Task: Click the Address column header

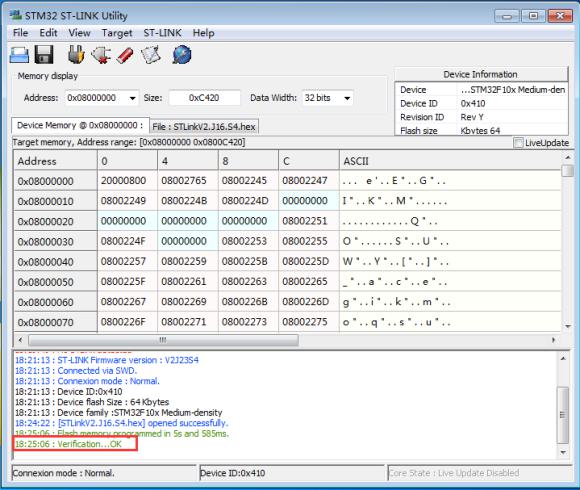Action: pyautogui.click(x=55, y=161)
